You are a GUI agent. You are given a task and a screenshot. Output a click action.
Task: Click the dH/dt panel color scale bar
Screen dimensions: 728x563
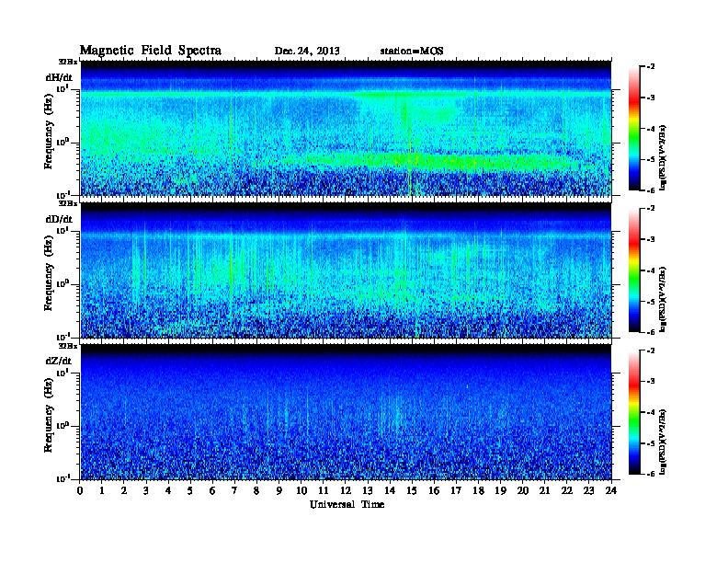633,128
